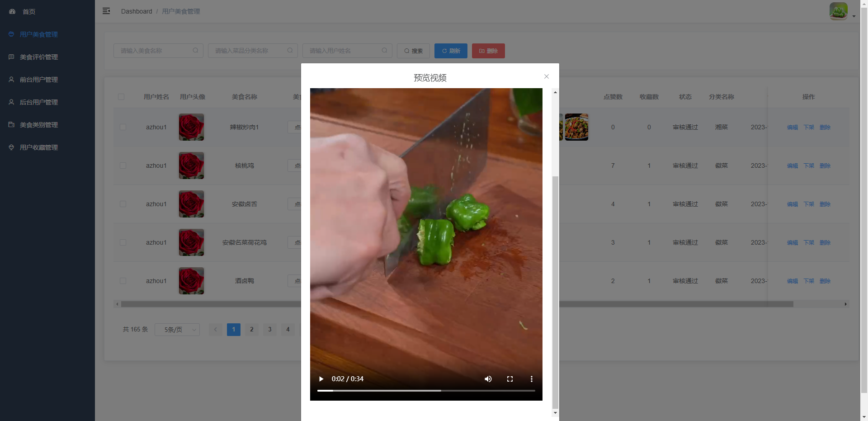Close the video preview dialog
Screen dimensions: 868x421
pos(547,76)
